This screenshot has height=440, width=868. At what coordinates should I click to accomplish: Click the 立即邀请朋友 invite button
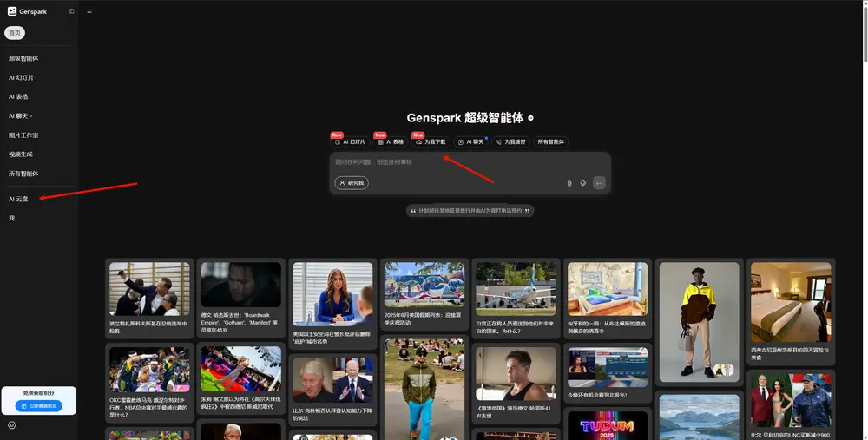(x=38, y=405)
